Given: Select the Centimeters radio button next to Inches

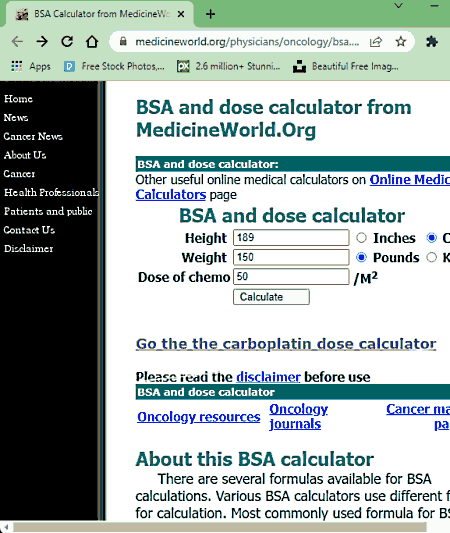Looking at the screenshot, I should click(432, 238).
